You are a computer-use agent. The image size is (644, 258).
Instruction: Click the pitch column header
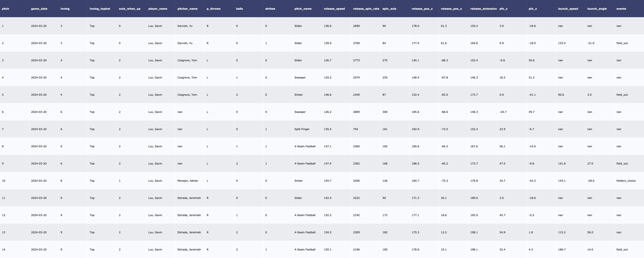[6, 9]
